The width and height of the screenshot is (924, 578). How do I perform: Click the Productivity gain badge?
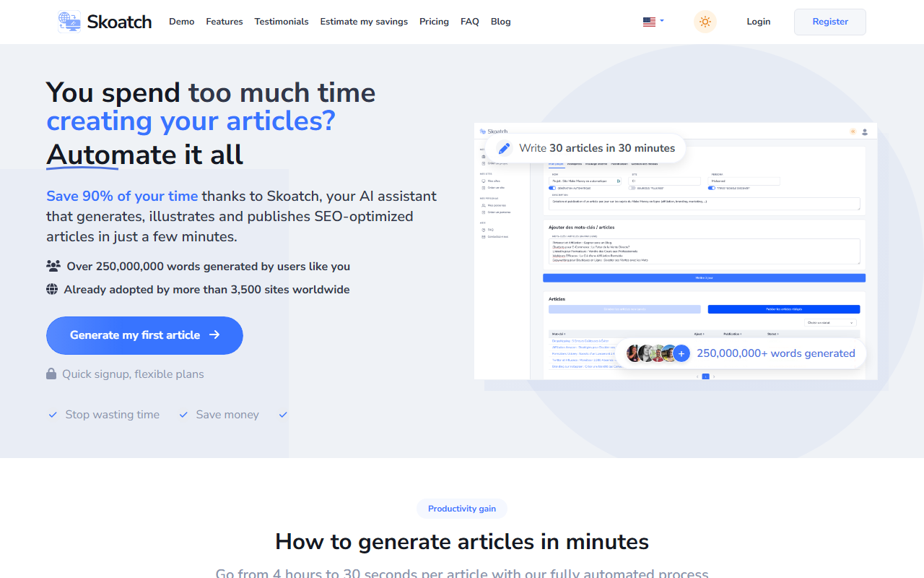pyautogui.click(x=462, y=509)
